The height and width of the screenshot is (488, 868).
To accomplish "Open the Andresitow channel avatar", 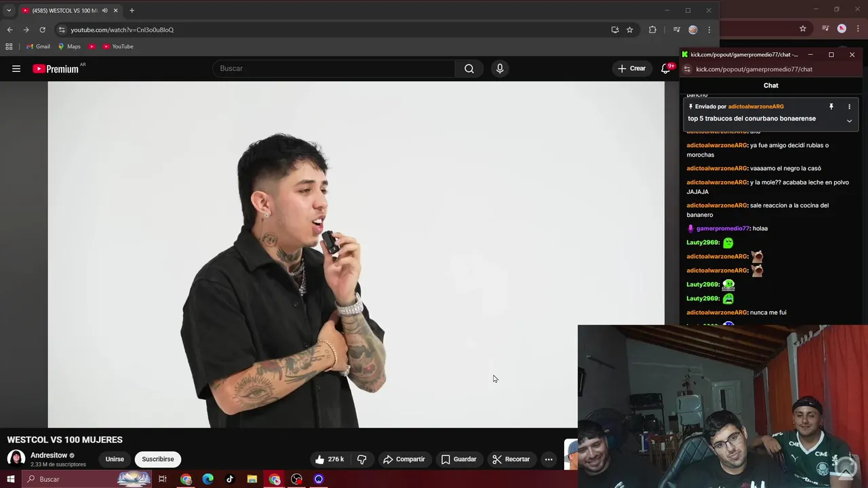I will pyautogui.click(x=16, y=459).
